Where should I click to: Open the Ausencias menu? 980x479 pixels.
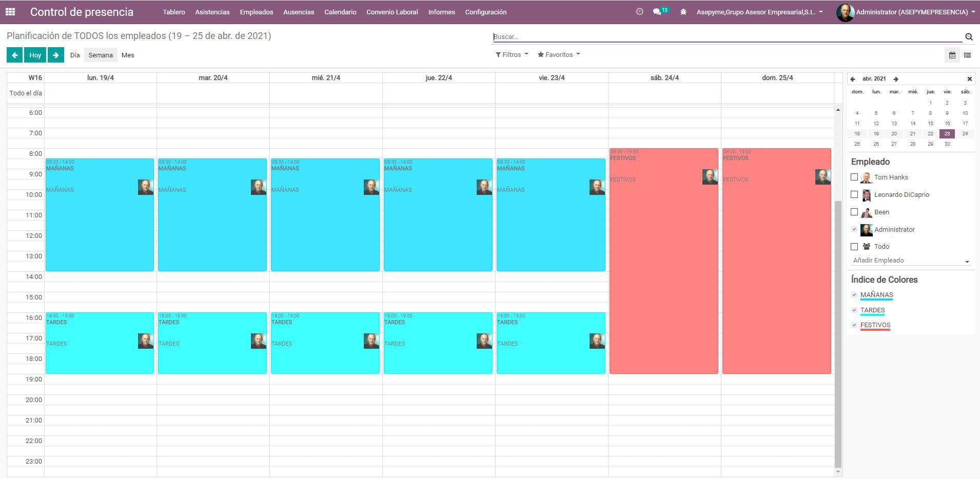[x=299, y=12]
